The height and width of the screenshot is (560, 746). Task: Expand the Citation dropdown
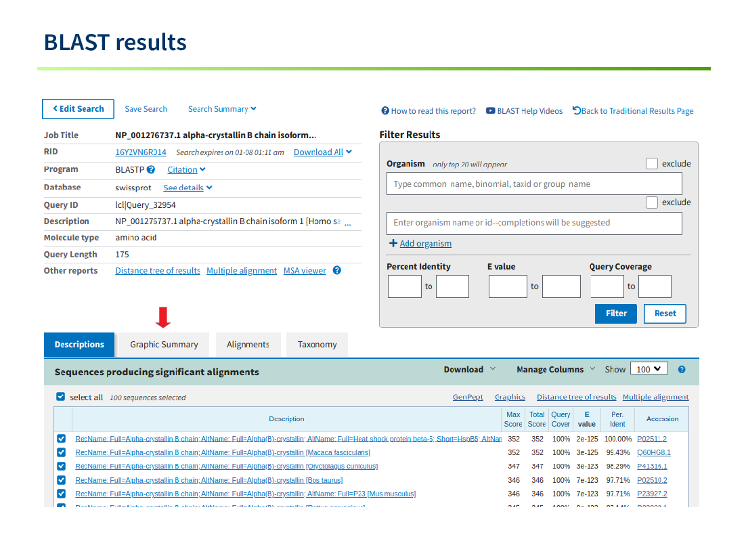tap(187, 170)
